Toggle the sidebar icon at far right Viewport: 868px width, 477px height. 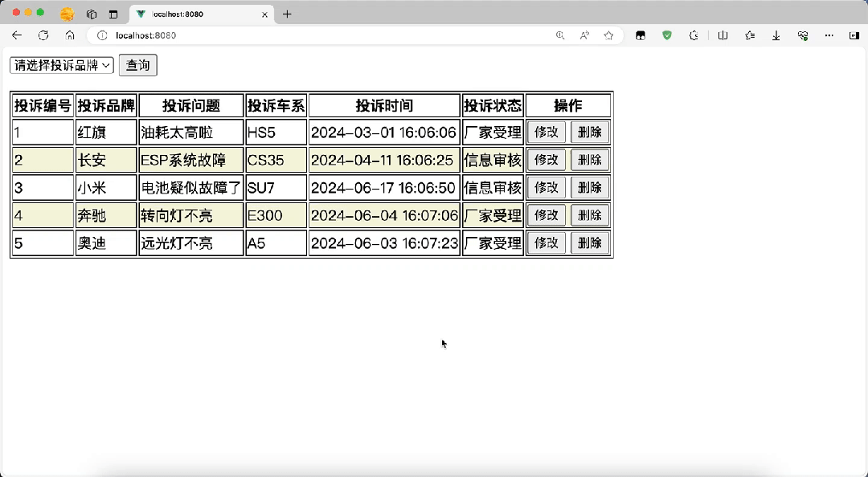pyautogui.click(x=854, y=35)
